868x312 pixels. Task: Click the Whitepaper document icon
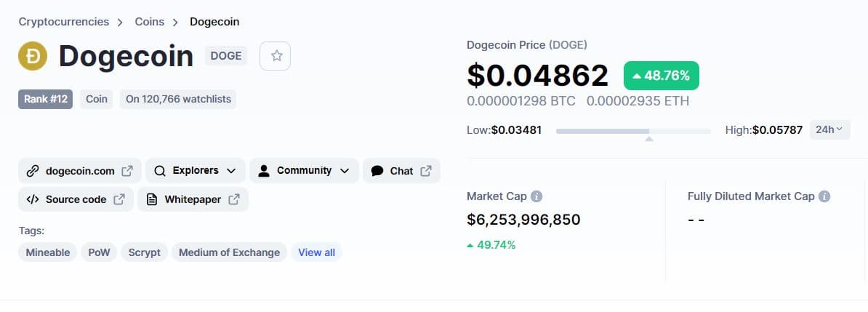tap(152, 199)
